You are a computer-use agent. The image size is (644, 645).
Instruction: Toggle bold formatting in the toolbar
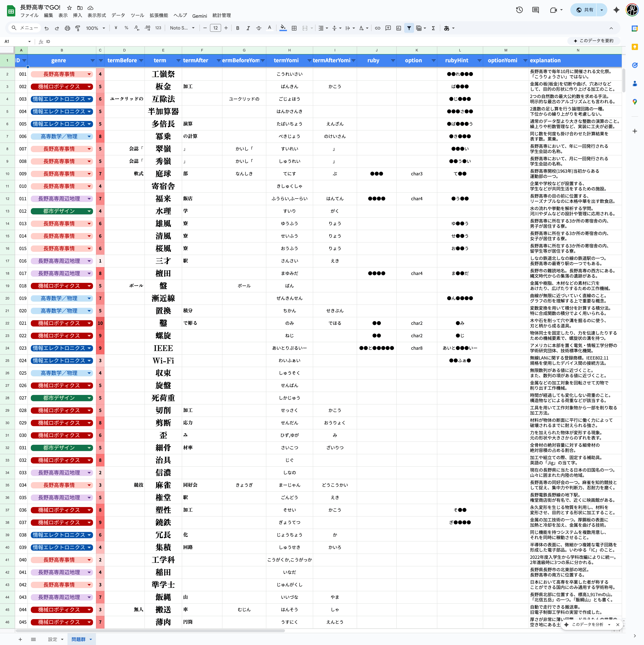(238, 28)
